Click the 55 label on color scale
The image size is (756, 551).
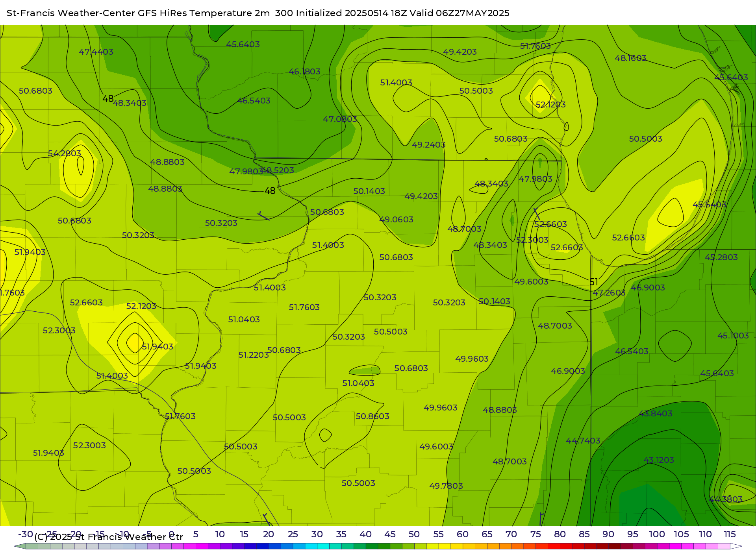click(438, 534)
